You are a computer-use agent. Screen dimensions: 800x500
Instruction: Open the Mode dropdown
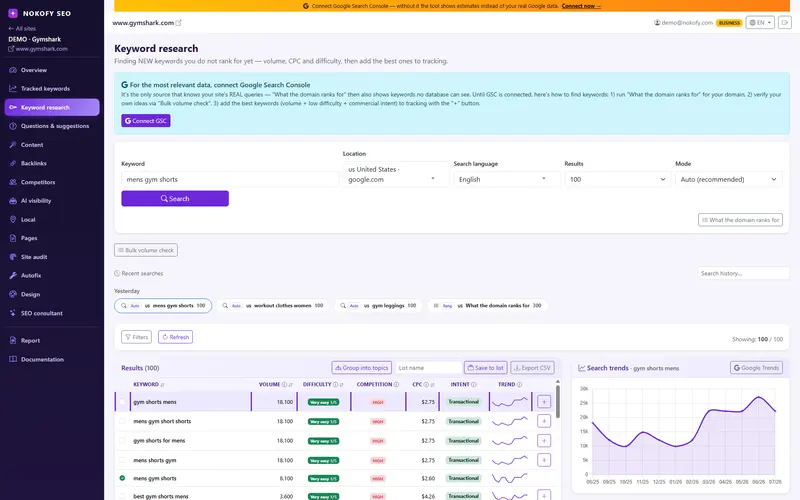pyautogui.click(x=729, y=180)
